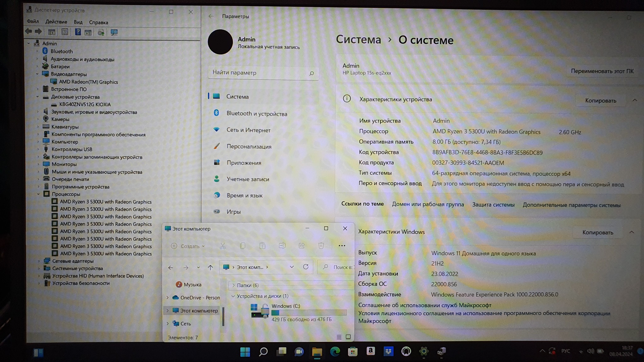
Task: Click the search magnifier in Settings search box
Action: coord(311,73)
